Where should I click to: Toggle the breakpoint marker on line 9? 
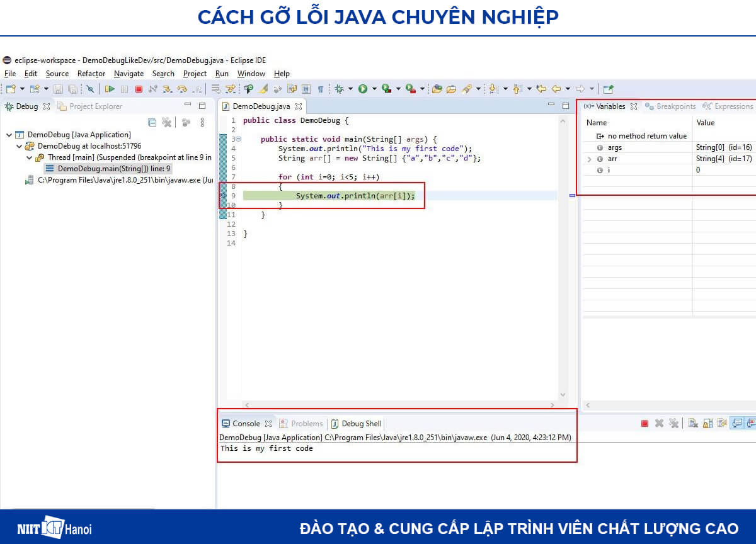[223, 195]
